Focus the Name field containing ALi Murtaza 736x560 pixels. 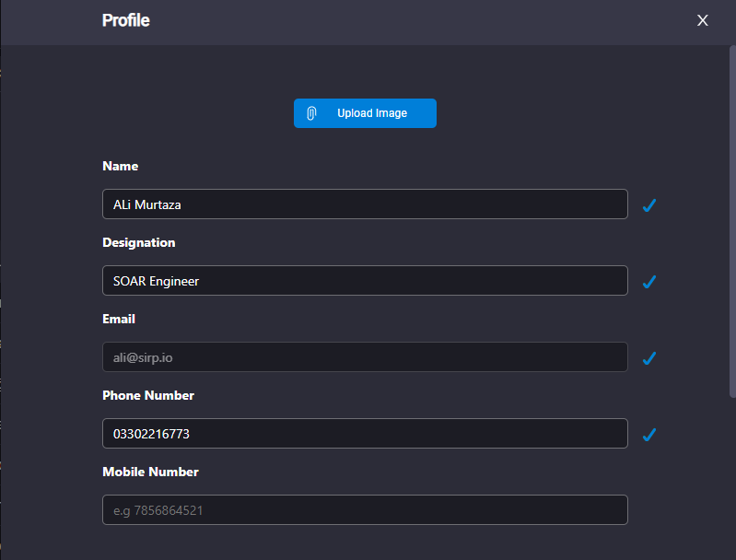(365, 204)
